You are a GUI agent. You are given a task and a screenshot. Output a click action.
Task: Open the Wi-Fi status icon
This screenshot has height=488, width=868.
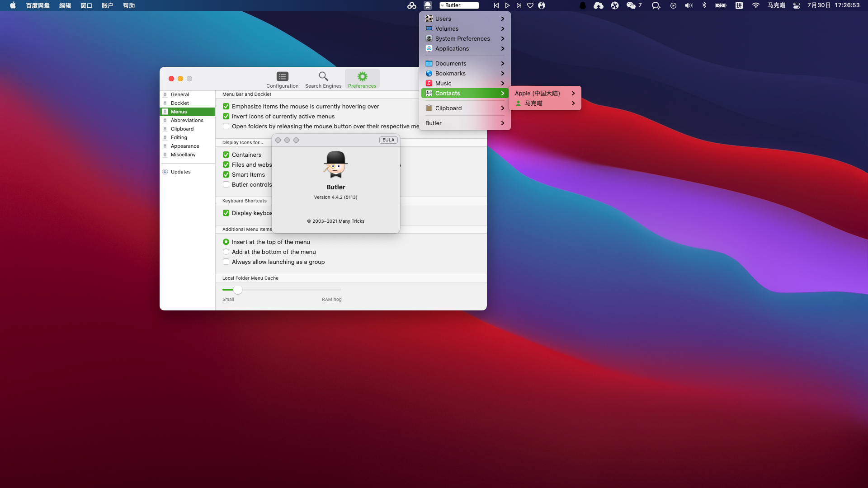(755, 5)
